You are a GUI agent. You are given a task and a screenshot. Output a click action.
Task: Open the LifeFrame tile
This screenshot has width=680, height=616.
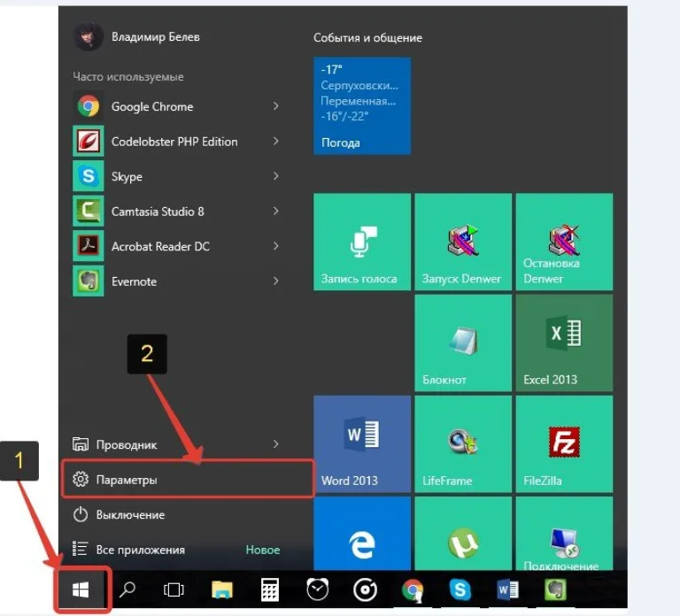[463, 444]
